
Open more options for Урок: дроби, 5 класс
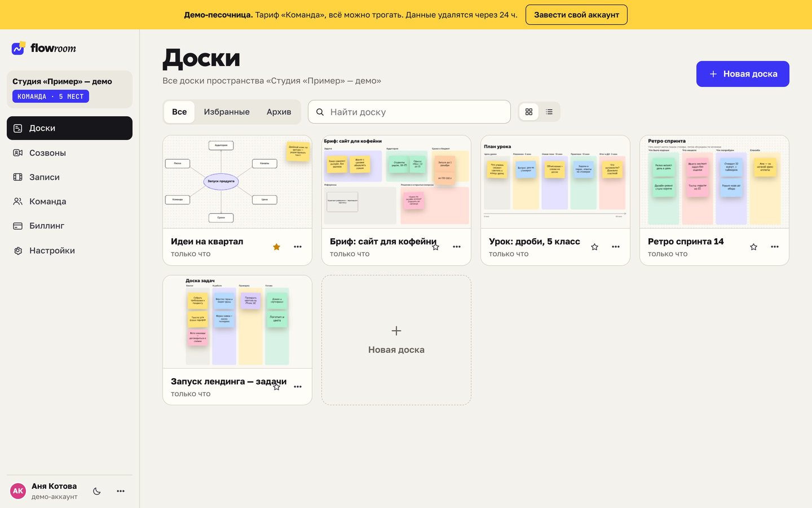[616, 247]
